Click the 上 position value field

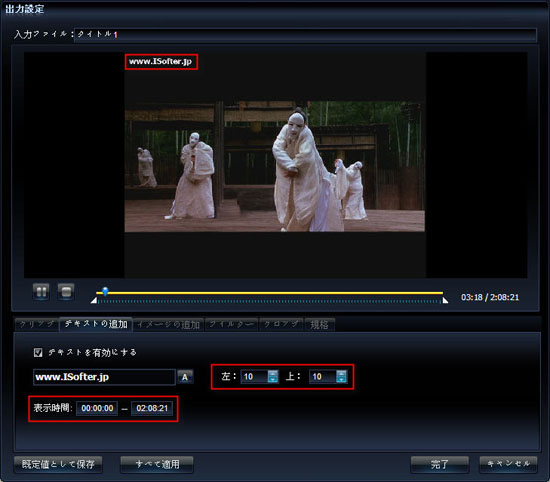click(x=323, y=377)
